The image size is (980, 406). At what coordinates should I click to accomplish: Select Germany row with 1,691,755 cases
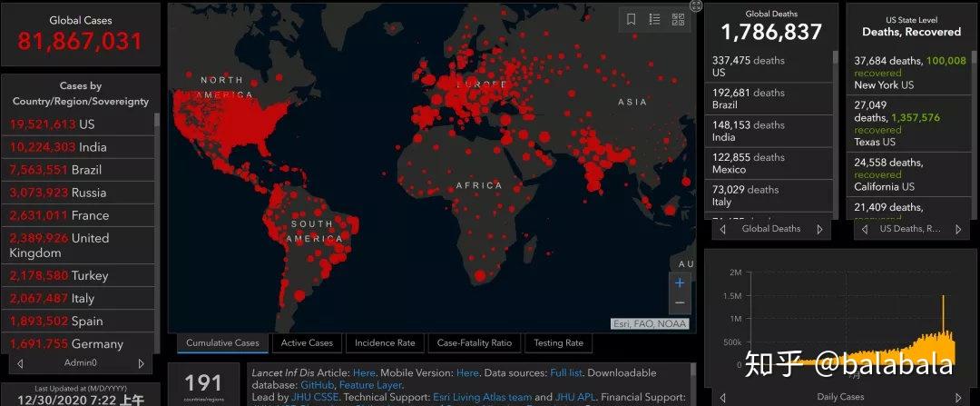(78, 343)
